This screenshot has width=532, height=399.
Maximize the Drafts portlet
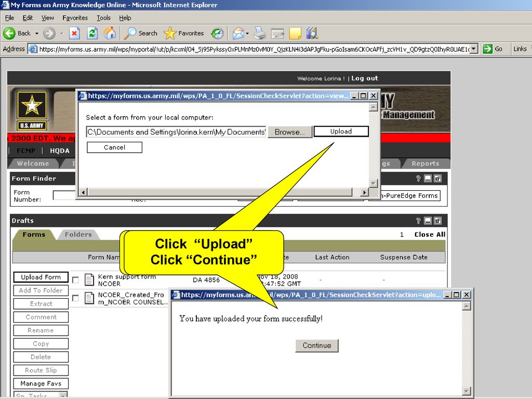[x=437, y=221]
